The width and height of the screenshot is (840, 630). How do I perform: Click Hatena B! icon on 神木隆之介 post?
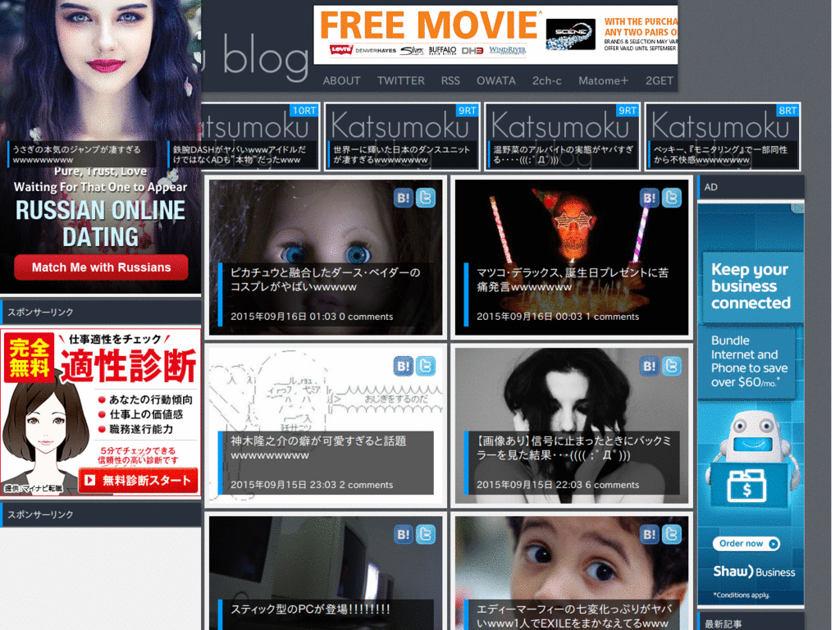click(x=404, y=367)
